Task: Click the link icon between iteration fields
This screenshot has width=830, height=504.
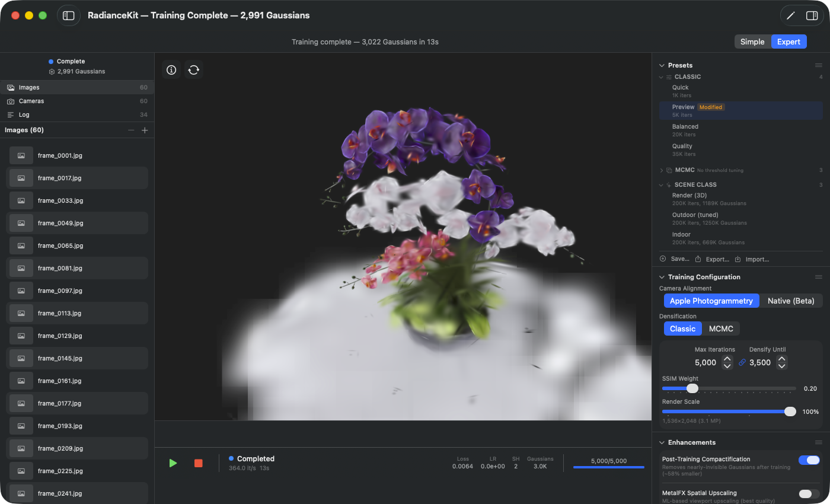Action: tap(742, 362)
